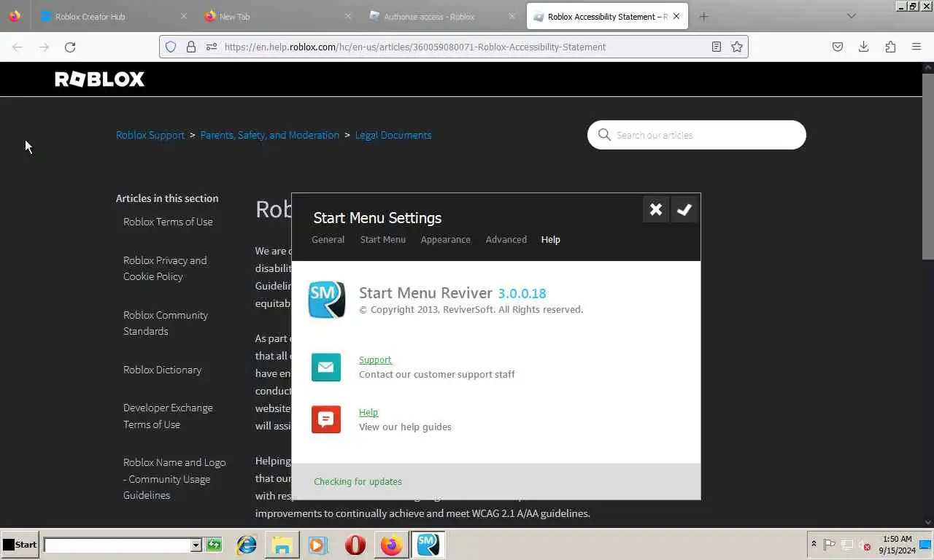This screenshot has height=560, width=934.
Task: Open the Support link
Action: click(x=375, y=359)
